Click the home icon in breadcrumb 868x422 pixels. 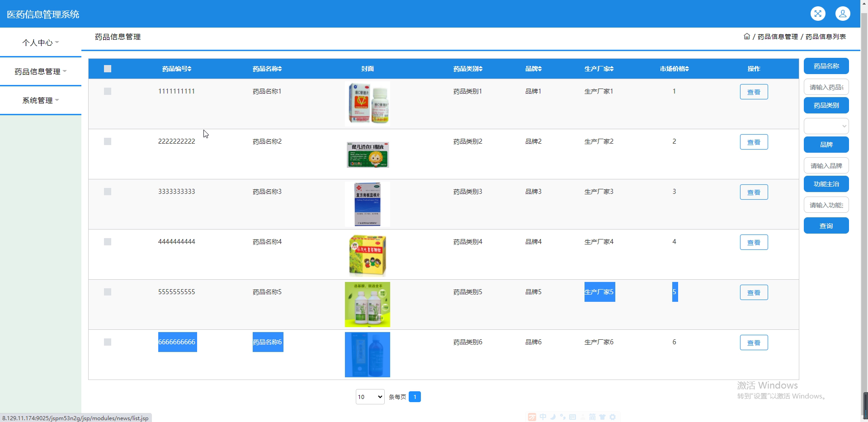point(747,37)
